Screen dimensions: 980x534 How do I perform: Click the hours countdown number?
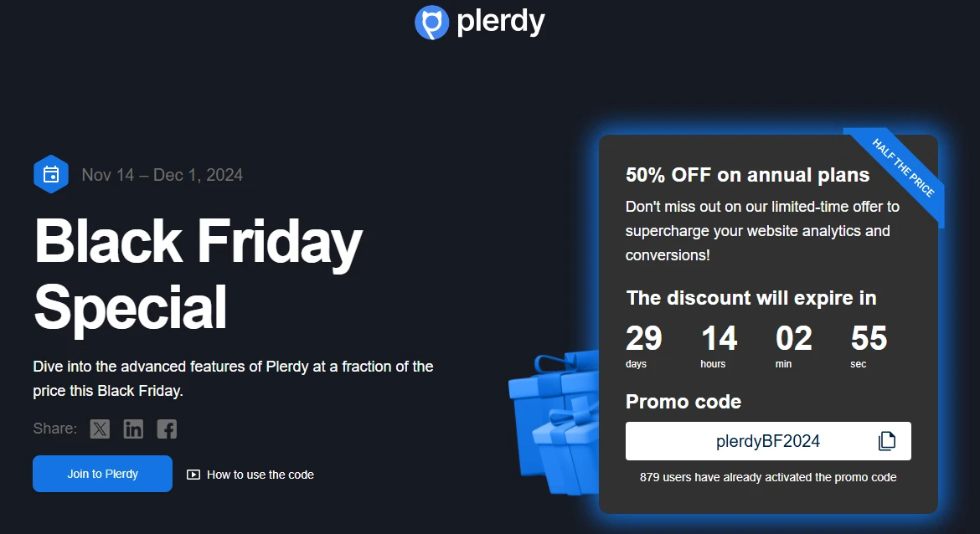pyautogui.click(x=719, y=339)
